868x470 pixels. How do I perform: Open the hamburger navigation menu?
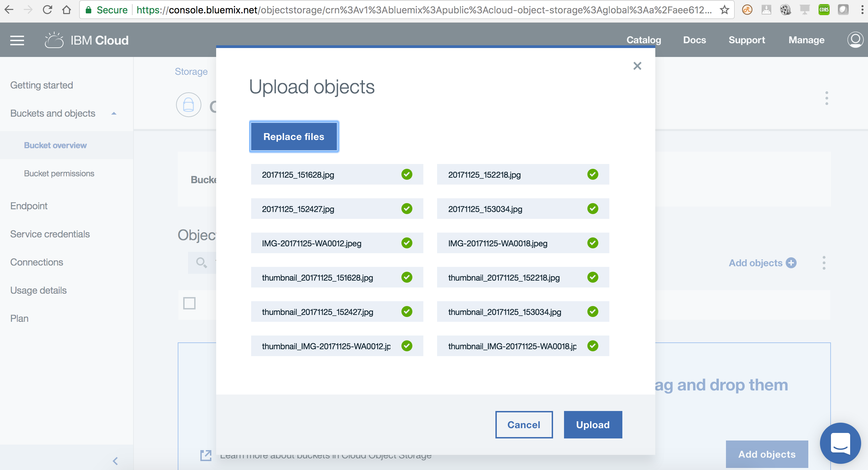click(17, 40)
